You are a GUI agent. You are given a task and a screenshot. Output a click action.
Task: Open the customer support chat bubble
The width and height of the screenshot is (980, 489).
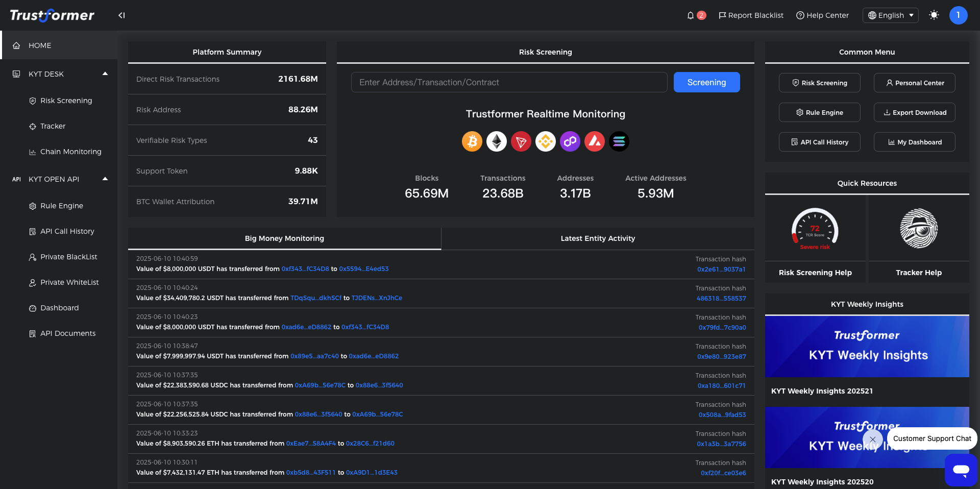click(x=961, y=470)
